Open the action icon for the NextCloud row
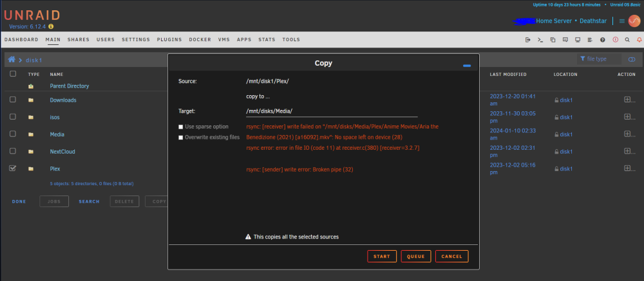 tap(627, 151)
